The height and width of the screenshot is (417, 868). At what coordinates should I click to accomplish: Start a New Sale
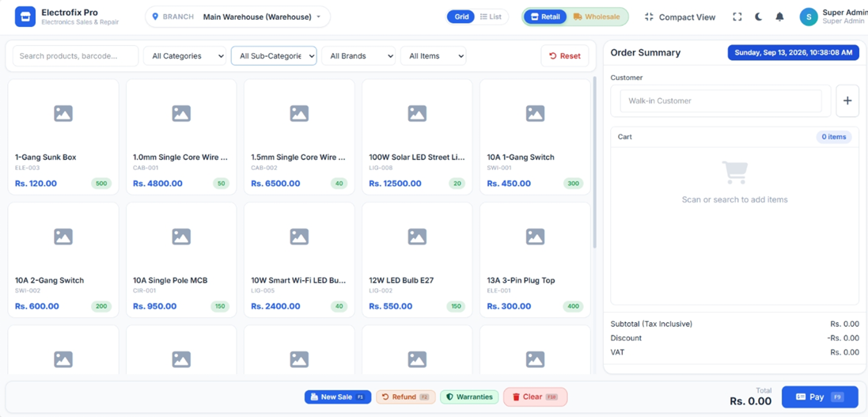[x=338, y=397]
